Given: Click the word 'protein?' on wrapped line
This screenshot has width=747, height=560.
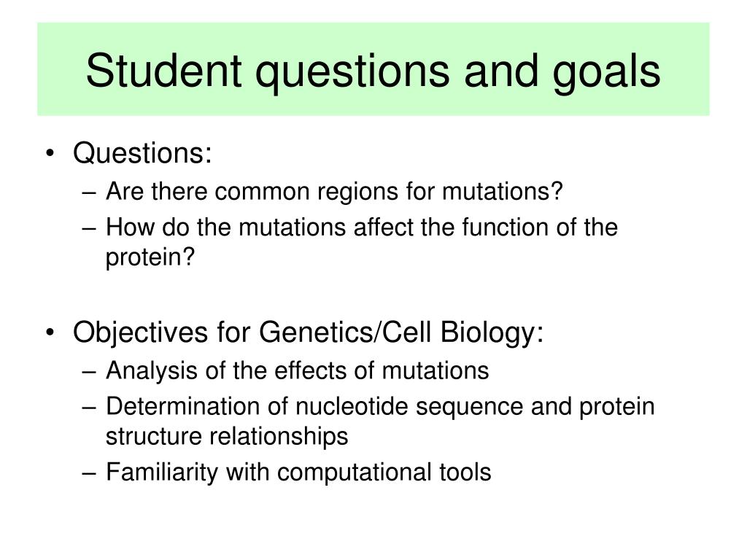Looking at the screenshot, I should [150, 257].
